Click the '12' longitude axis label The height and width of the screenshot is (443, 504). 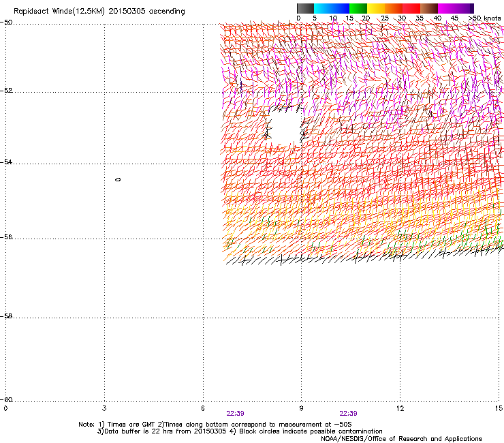(x=400, y=408)
